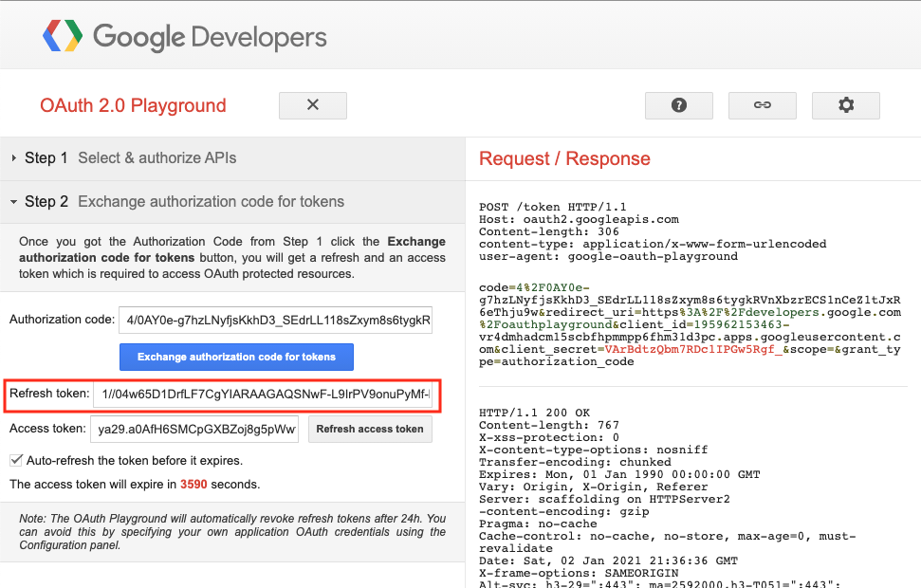Click the Google Developers logo icon
The image size is (921, 588).
(x=63, y=36)
